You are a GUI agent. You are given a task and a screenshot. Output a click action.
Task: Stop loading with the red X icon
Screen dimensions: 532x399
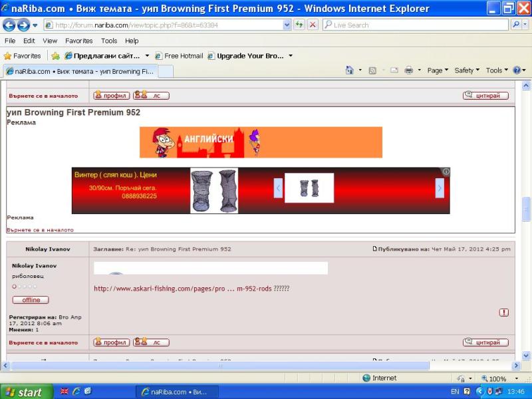click(x=313, y=25)
